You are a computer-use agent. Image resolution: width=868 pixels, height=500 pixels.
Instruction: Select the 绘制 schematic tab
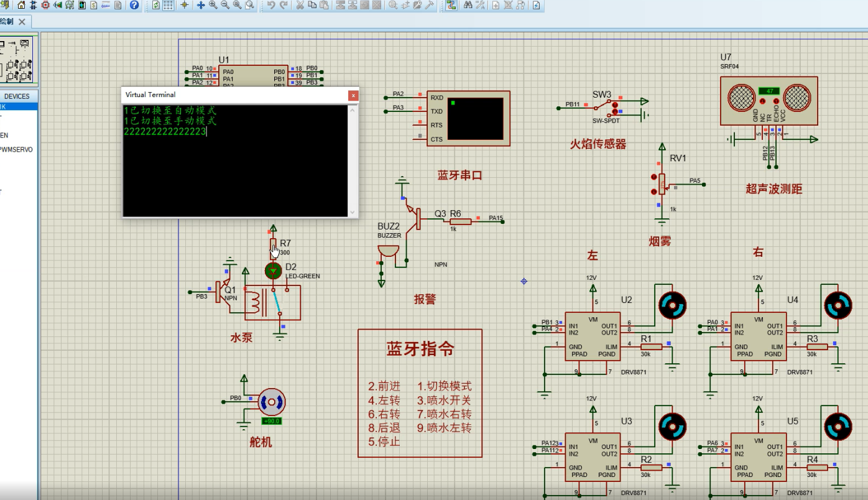coord(7,21)
